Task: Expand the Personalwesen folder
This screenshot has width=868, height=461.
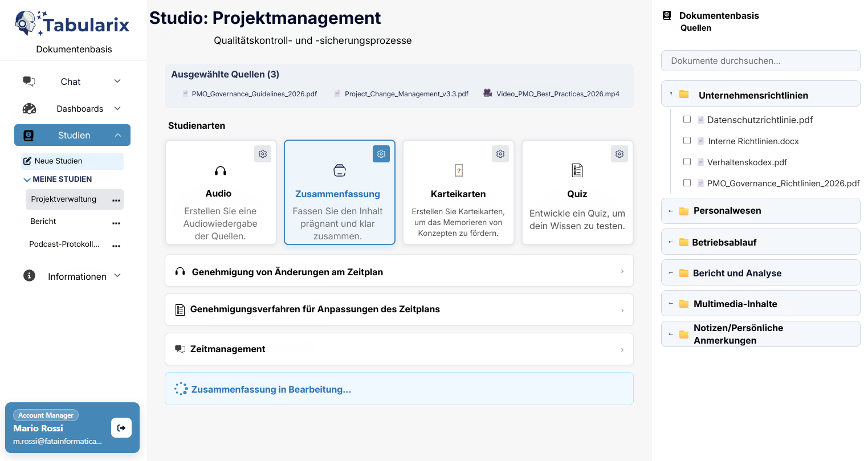Action: click(x=671, y=211)
